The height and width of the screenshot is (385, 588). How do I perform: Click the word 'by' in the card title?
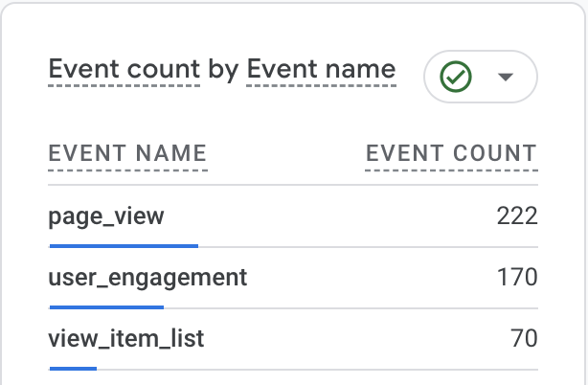click(x=223, y=70)
